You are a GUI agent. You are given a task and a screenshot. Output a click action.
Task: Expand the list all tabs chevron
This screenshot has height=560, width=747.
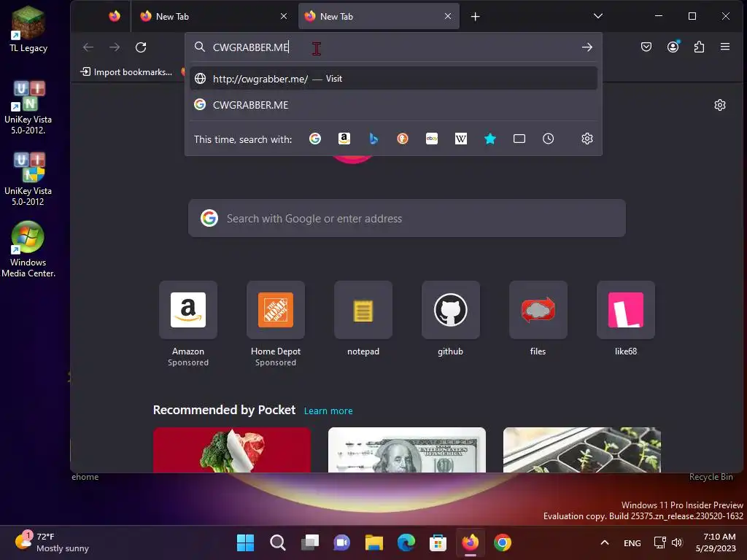[x=598, y=16]
